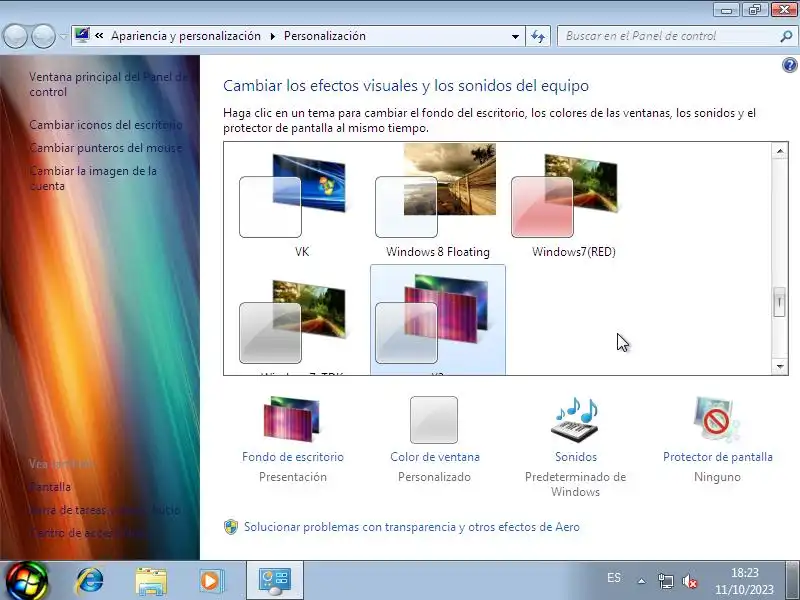Click the Fondo de escritorio link
Screen dimensions: 800x600
click(x=293, y=457)
